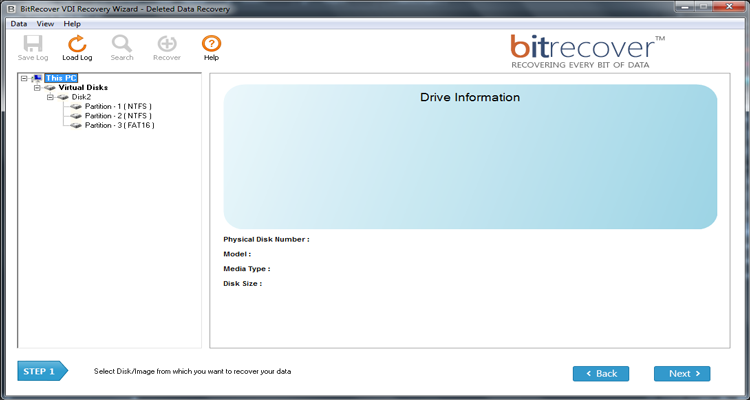Viewport: 750px width, 400px height.
Task: Collapse the Virtual Disks tree node
Action: [37, 88]
